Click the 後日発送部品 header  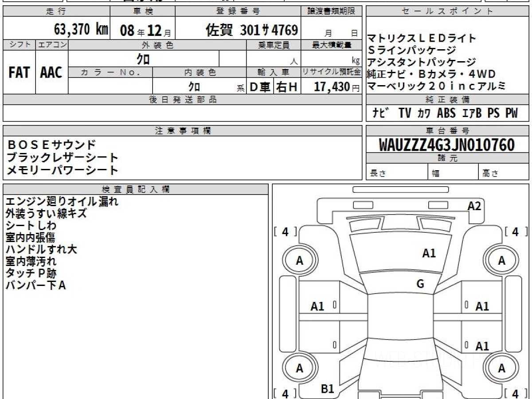(x=183, y=100)
